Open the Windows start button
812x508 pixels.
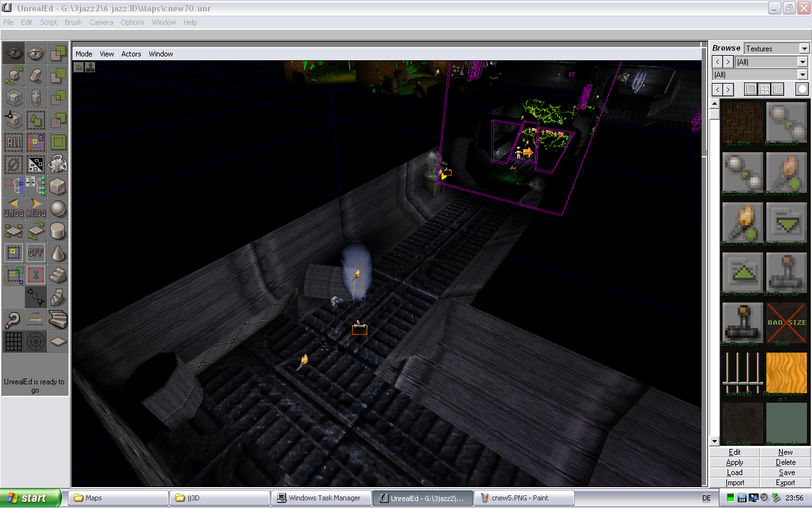coord(30,498)
